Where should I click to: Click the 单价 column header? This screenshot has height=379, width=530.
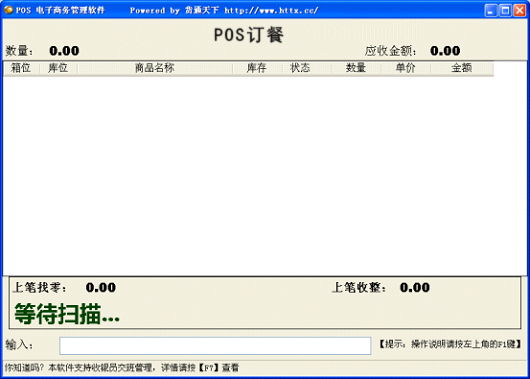(x=406, y=68)
